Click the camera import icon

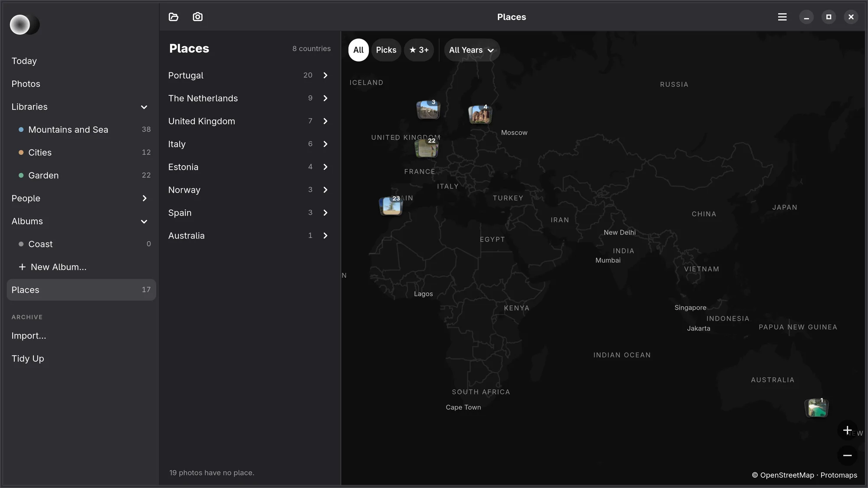197,17
